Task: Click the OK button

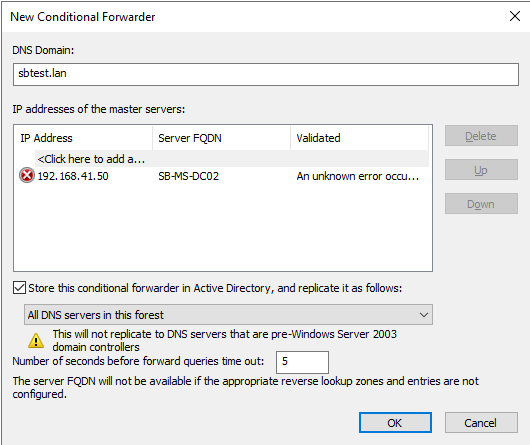Action: [x=395, y=422]
